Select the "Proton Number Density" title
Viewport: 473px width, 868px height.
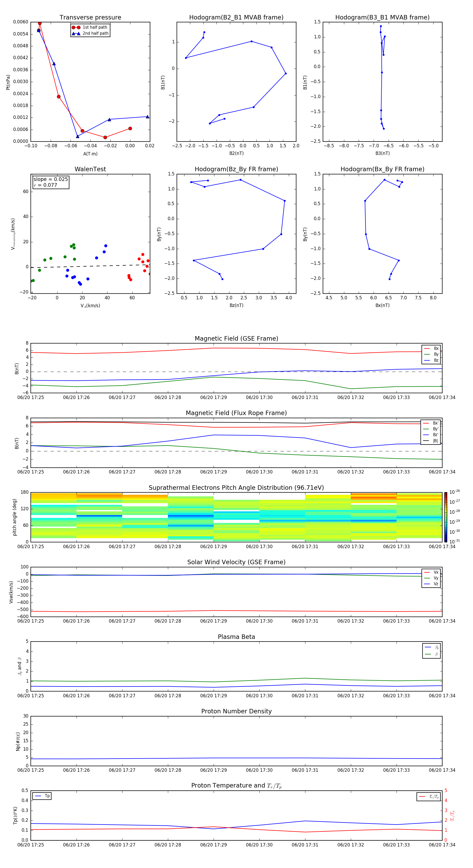[236, 711]
